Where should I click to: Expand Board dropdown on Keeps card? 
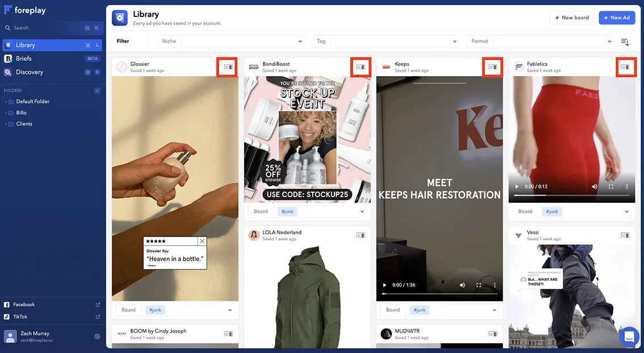pos(495,310)
